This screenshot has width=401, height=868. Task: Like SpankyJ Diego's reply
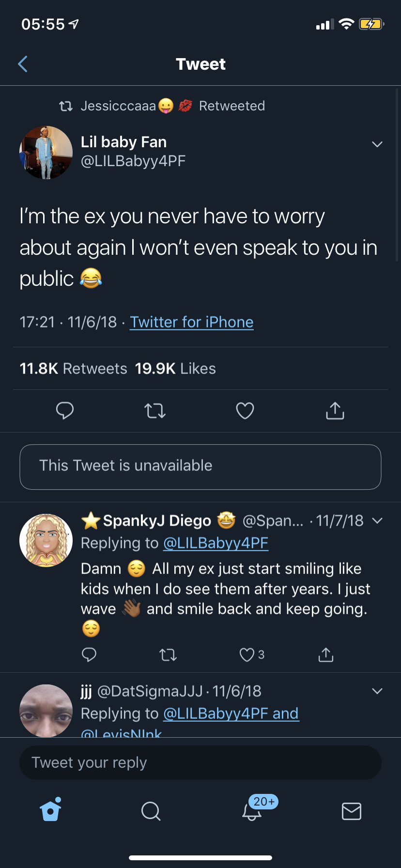[x=247, y=655]
